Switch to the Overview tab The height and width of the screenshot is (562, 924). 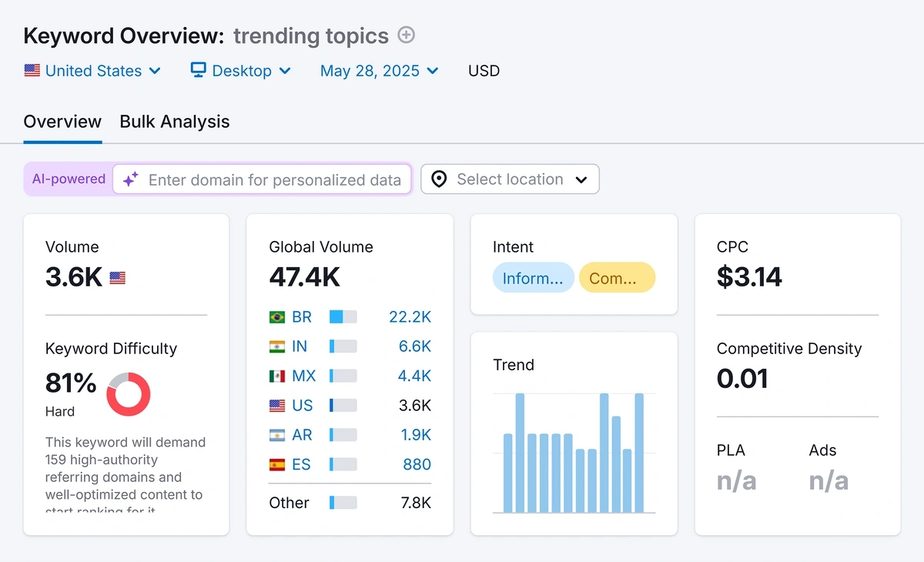[62, 122]
